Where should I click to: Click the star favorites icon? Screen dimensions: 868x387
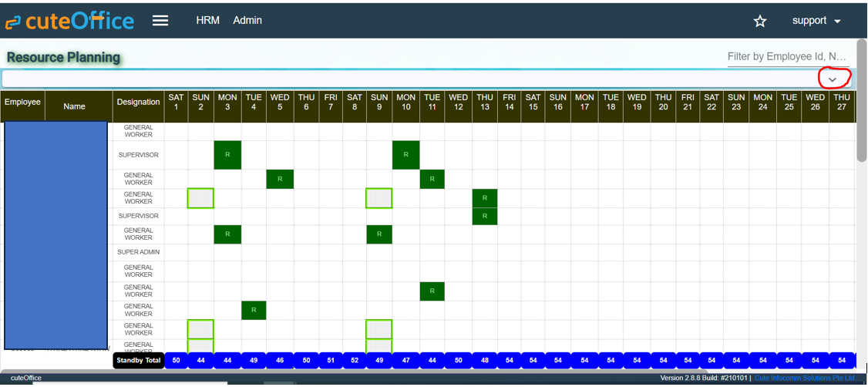tap(760, 22)
